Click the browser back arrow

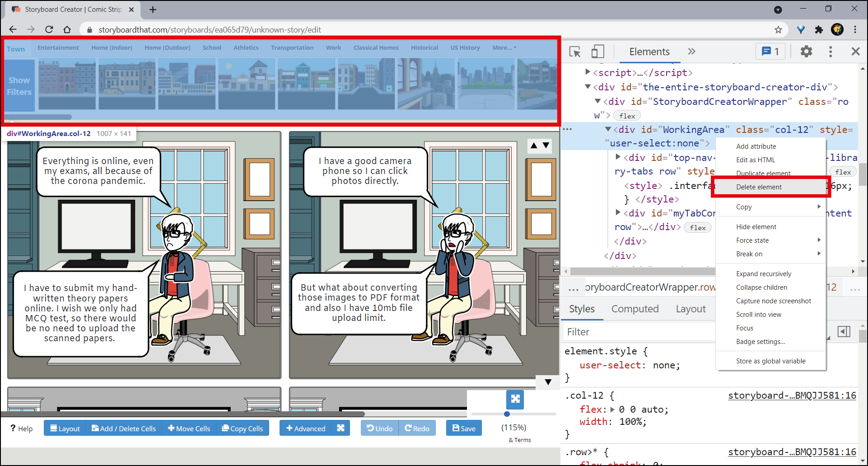[13, 29]
